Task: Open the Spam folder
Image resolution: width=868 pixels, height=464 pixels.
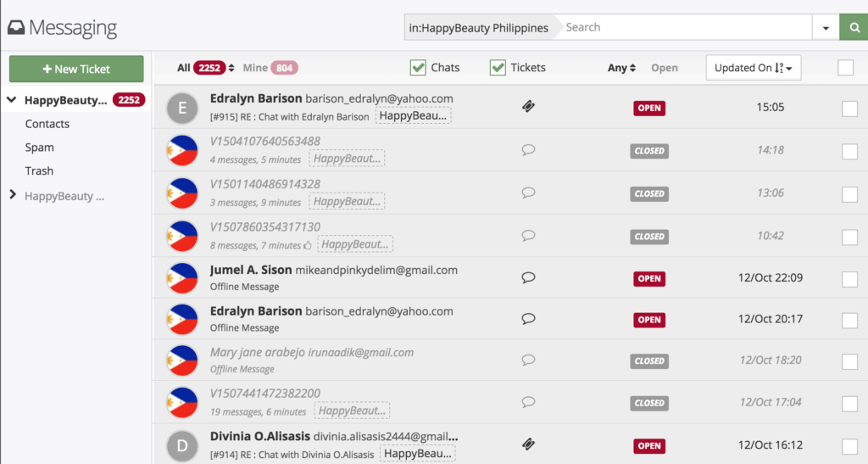Action: point(39,148)
